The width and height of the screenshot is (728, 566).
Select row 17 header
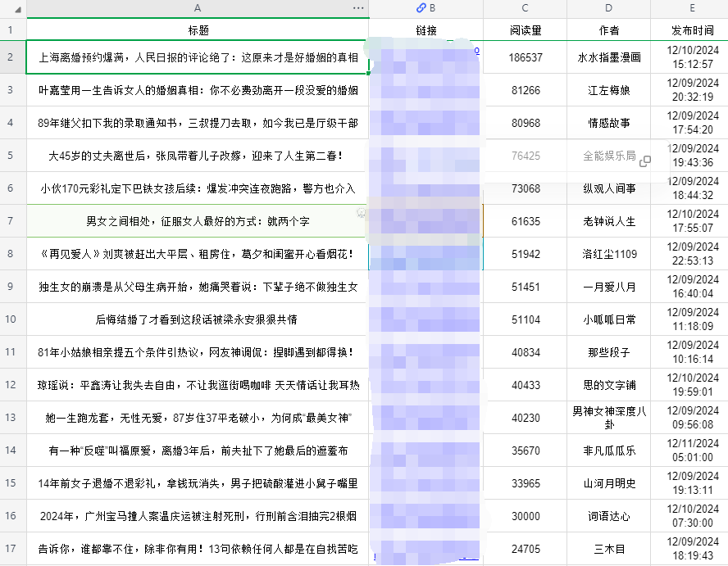coord(13,548)
